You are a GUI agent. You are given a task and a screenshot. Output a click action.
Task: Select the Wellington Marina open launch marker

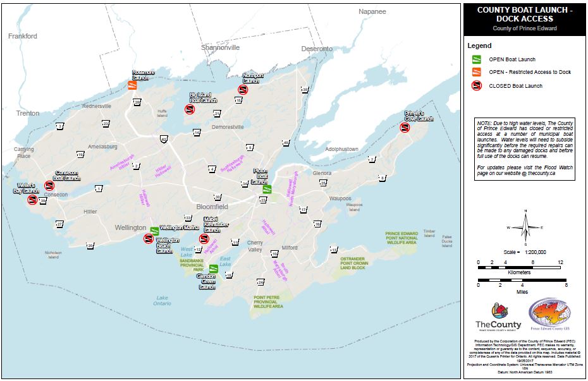coord(154,231)
